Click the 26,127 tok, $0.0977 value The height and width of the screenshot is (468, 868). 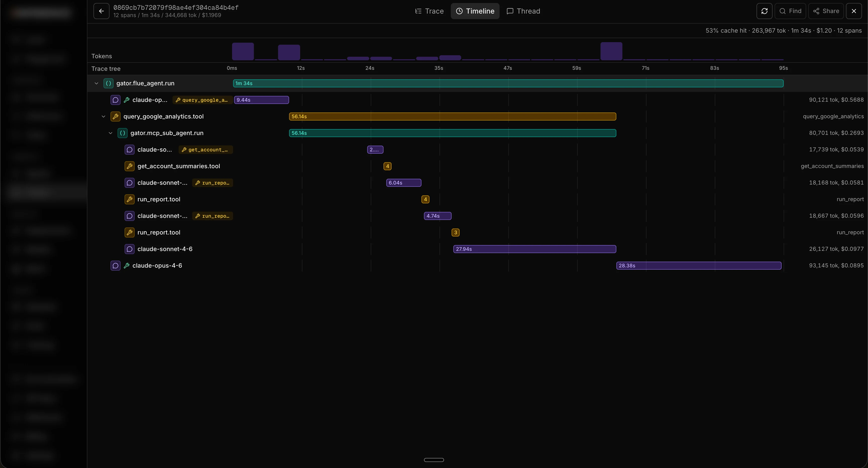(x=836, y=249)
